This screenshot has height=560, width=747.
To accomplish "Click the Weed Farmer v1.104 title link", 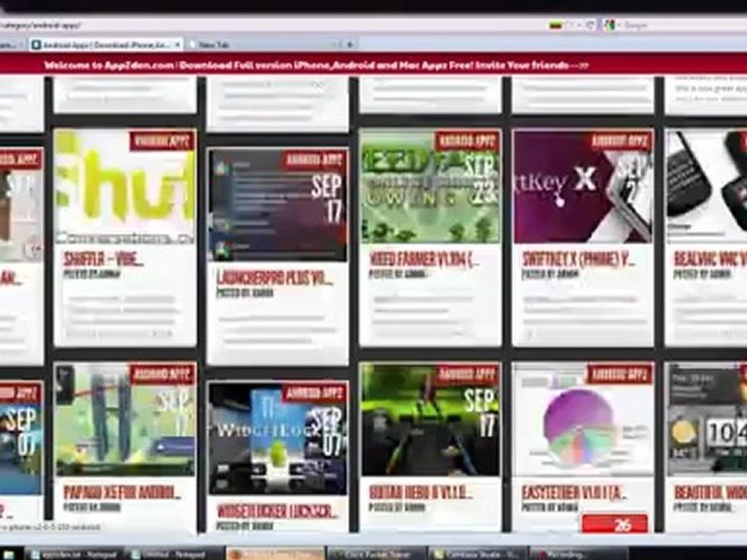I will tap(425, 259).
